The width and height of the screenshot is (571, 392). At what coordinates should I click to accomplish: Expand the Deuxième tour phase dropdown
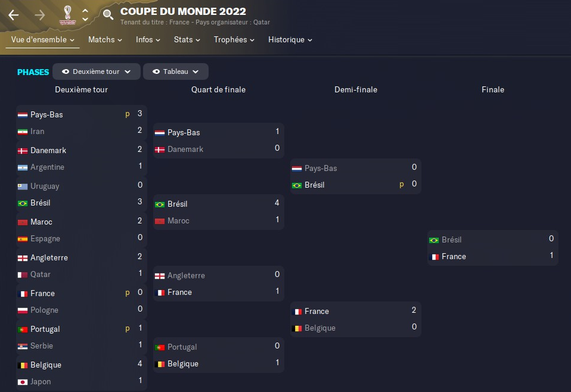pos(127,71)
